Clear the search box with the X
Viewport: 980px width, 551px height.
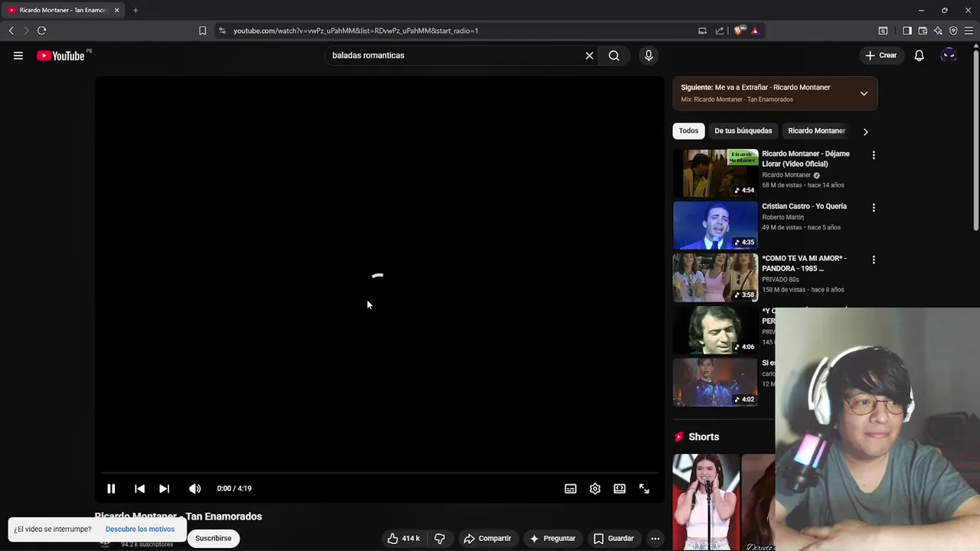click(590, 55)
